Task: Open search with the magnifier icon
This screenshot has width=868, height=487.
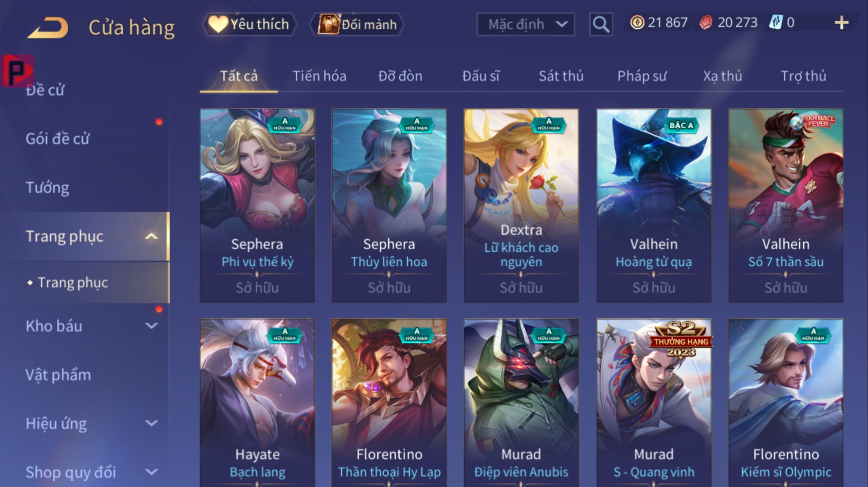Action: 601,24
